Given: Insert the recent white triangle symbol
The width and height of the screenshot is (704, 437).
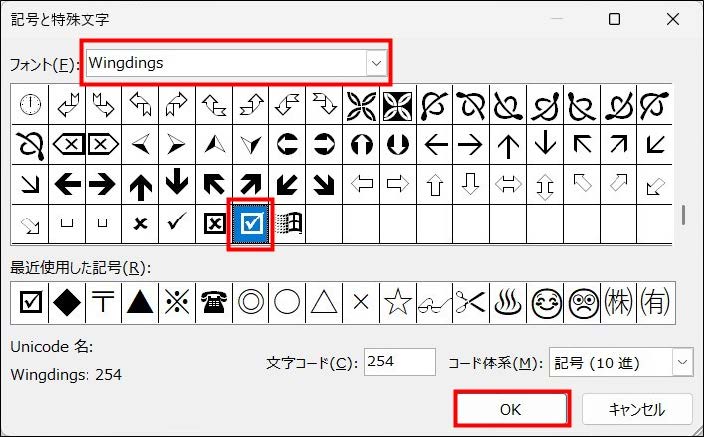Looking at the screenshot, I should (325, 303).
